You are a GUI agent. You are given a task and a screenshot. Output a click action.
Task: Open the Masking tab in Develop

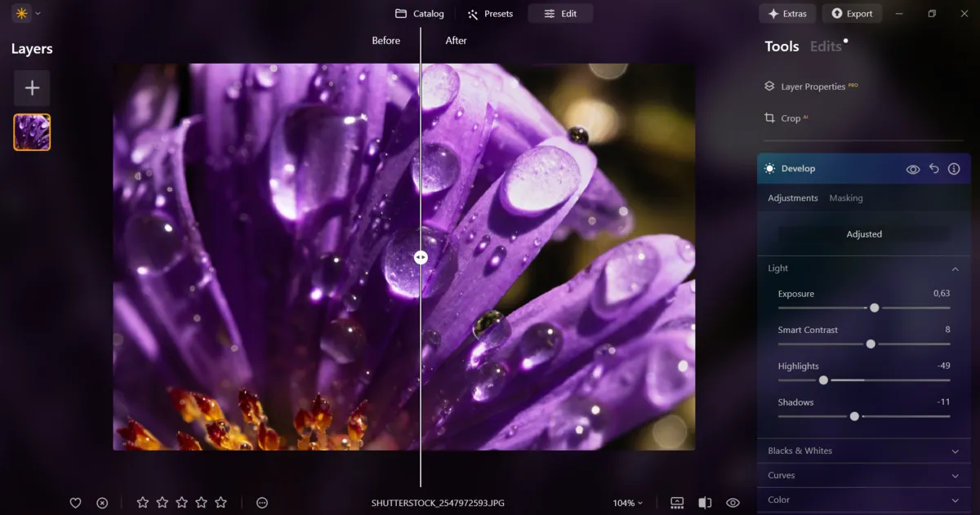click(846, 198)
